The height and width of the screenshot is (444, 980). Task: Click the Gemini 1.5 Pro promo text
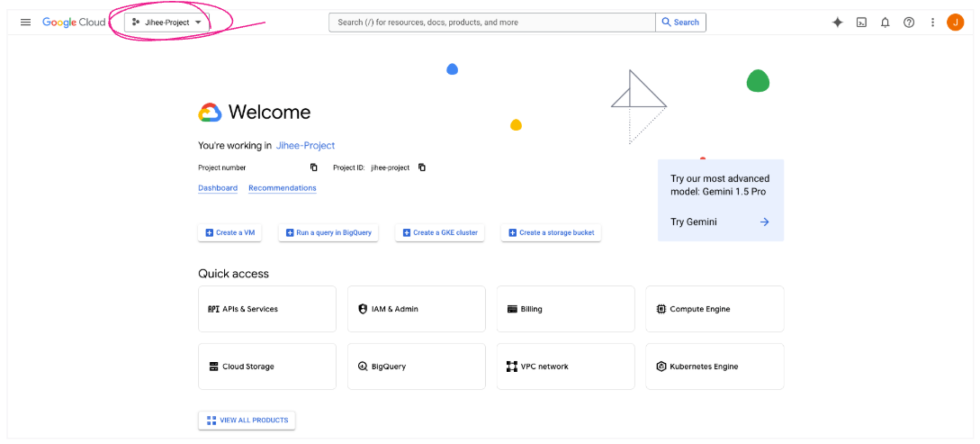click(720, 186)
